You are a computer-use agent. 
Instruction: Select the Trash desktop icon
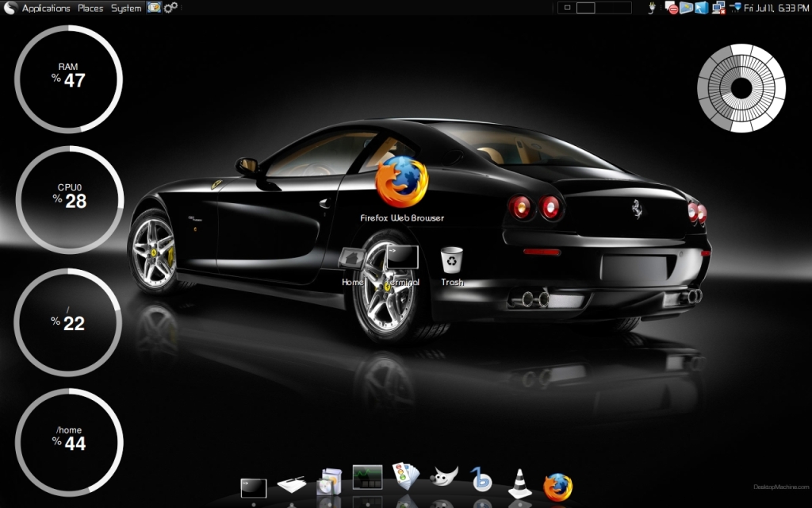click(x=451, y=260)
